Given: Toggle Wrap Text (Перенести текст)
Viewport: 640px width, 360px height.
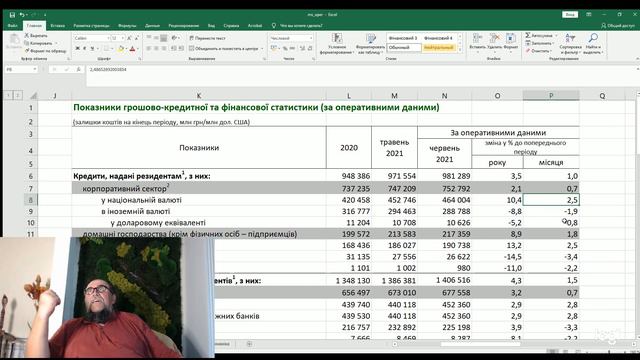Looking at the screenshot, I should pyautogui.click(x=207, y=38).
